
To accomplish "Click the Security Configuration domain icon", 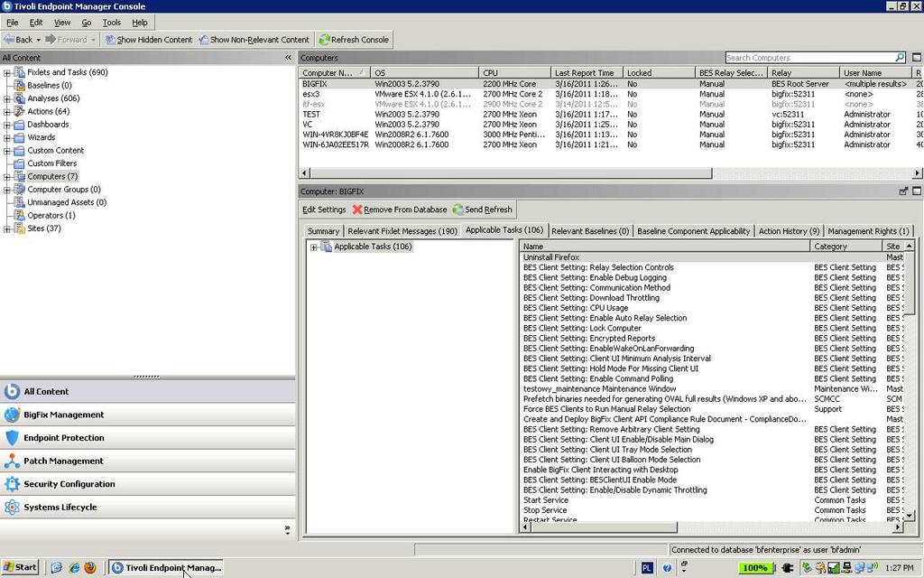I will click(x=12, y=484).
